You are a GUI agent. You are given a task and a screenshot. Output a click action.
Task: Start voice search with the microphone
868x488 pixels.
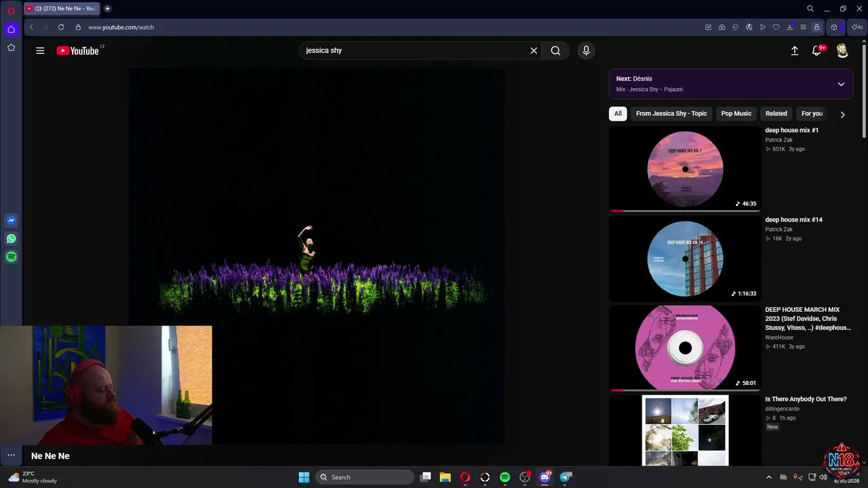587,51
